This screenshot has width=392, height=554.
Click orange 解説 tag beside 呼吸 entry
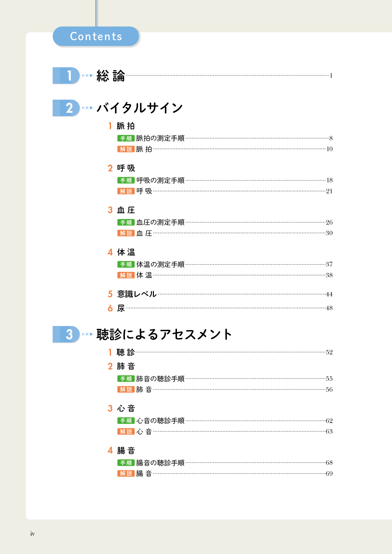126,191
